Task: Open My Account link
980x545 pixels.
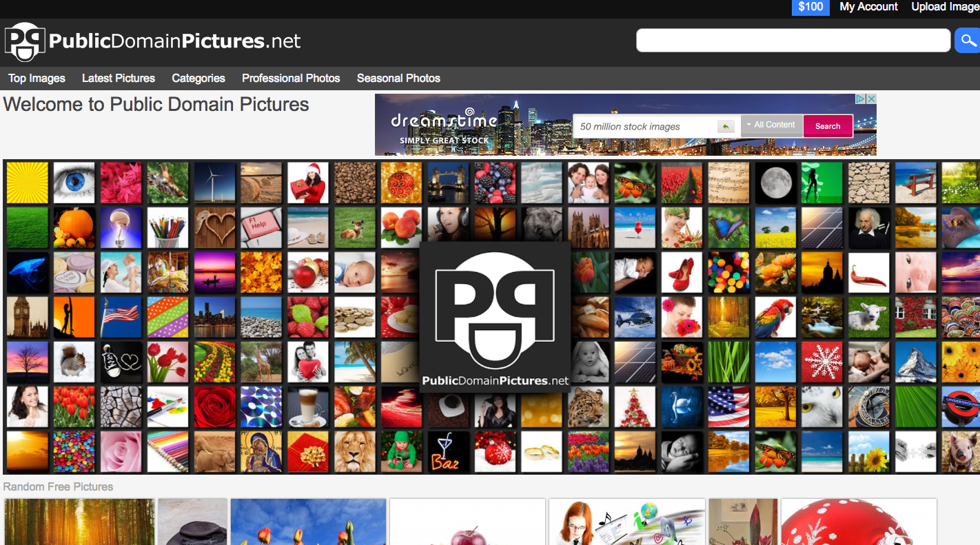Action: [x=868, y=7]
